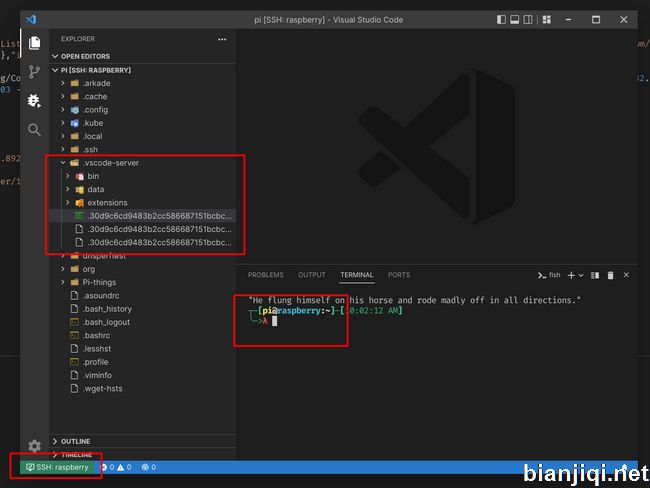The image size is (650, 488).
Task: Open Explorer more actions ellipsis
Action: [x=222, y=39]
